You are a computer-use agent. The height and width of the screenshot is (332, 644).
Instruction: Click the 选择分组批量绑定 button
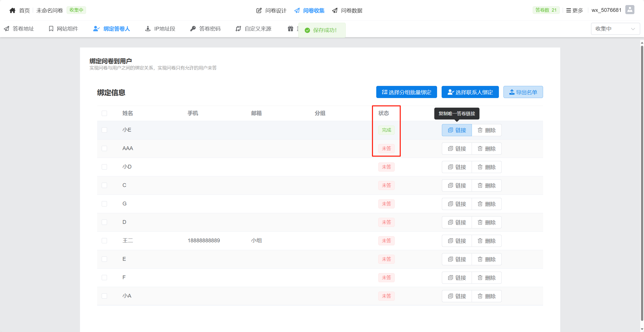click(406, 92)
